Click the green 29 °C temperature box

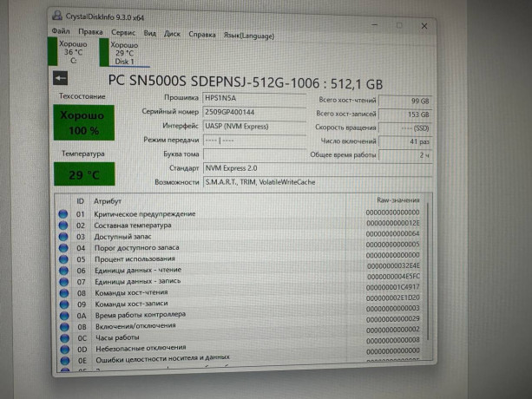tap(84, 174)
